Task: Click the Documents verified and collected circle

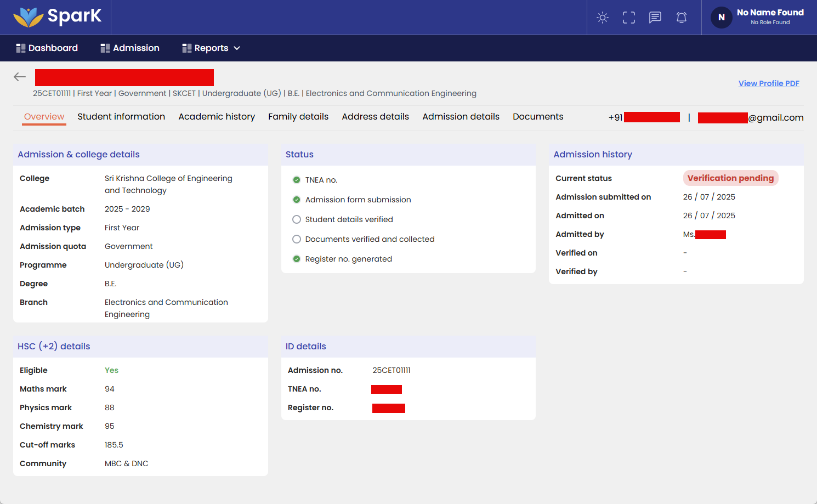Action: pyautogui.click(x=297, y=239)
